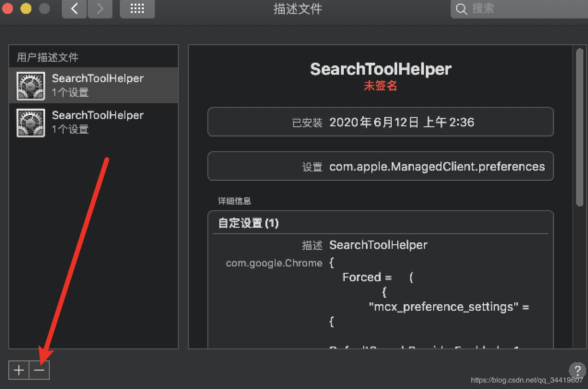Click gear icon of selected SearchToolHelper profile
588x389 pixels.
[x=31, y=86]
